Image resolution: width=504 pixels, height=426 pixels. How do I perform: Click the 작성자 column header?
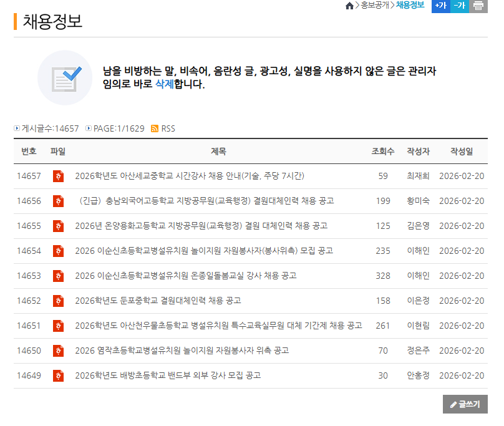click(418, 151)
